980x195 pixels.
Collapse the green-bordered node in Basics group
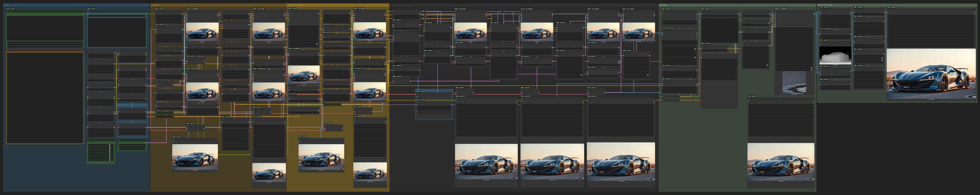coord(7,11)
